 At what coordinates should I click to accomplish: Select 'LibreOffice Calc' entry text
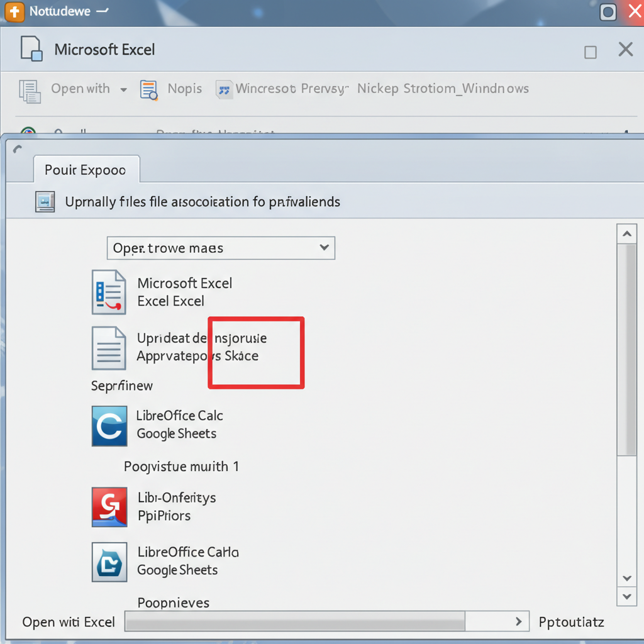tap(179, 415)
